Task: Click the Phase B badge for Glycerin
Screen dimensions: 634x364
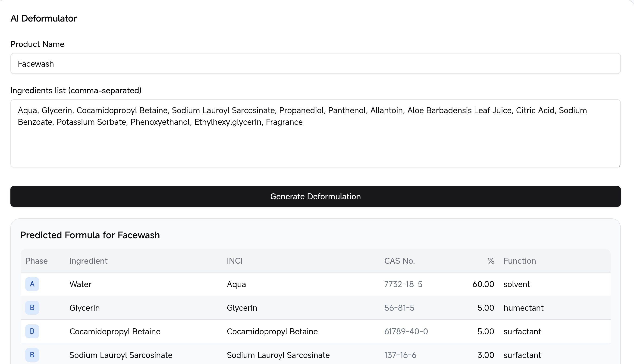Action: point(32,308)
